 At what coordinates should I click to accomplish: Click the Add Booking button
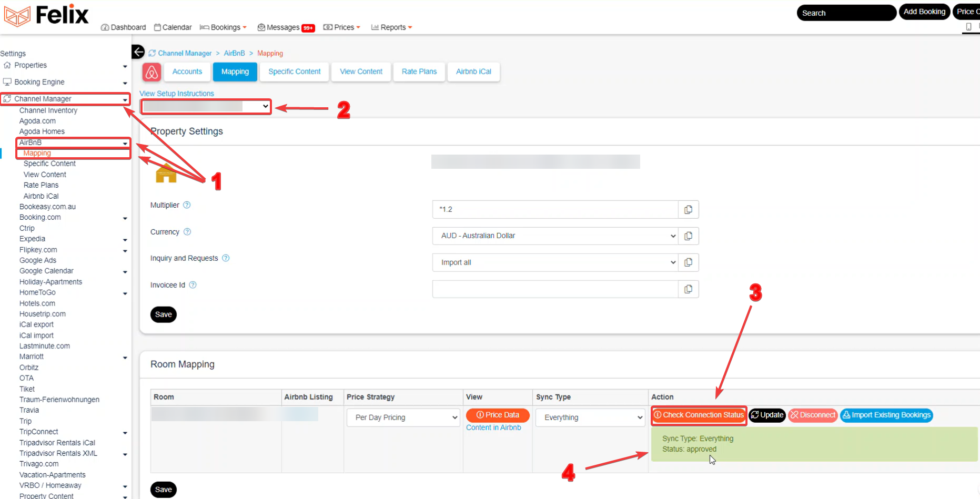(925, 12)
